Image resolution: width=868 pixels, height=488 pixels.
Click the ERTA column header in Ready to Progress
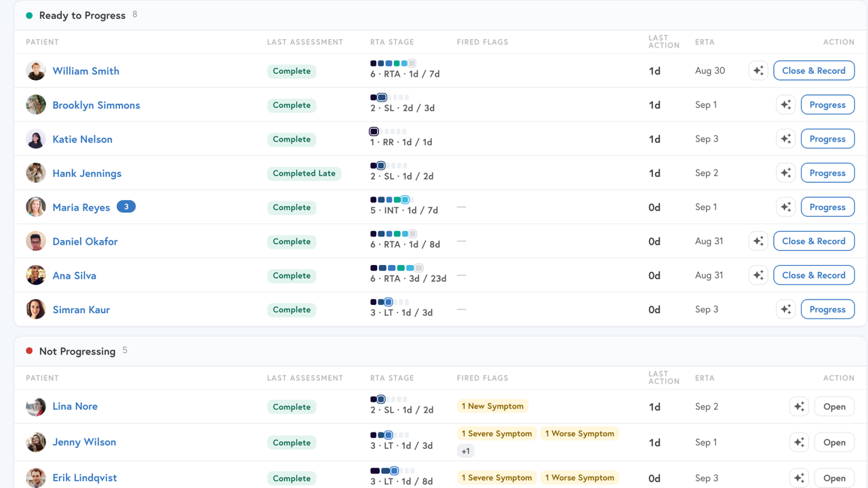click(x=705, y=42)
